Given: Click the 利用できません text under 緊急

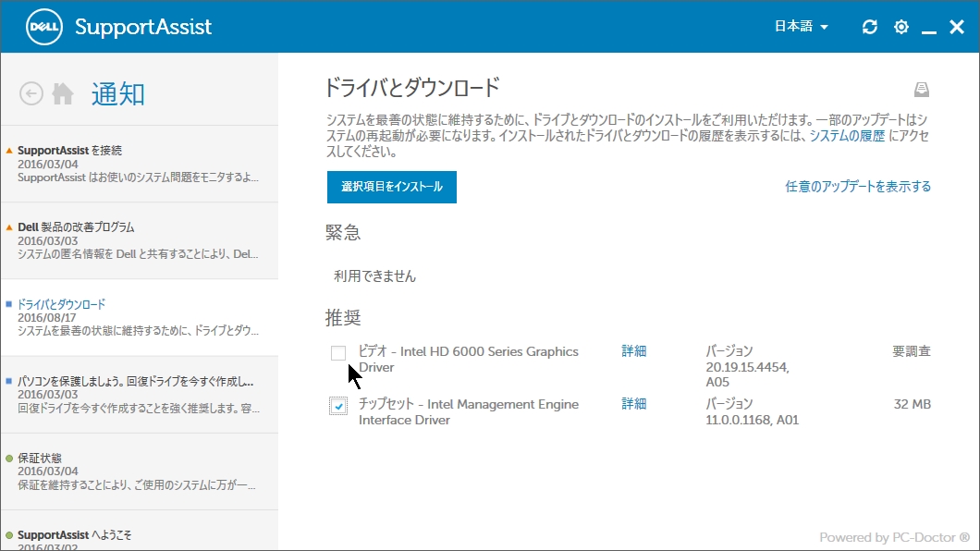Looking at the screenshot, I should pos(374,276).
